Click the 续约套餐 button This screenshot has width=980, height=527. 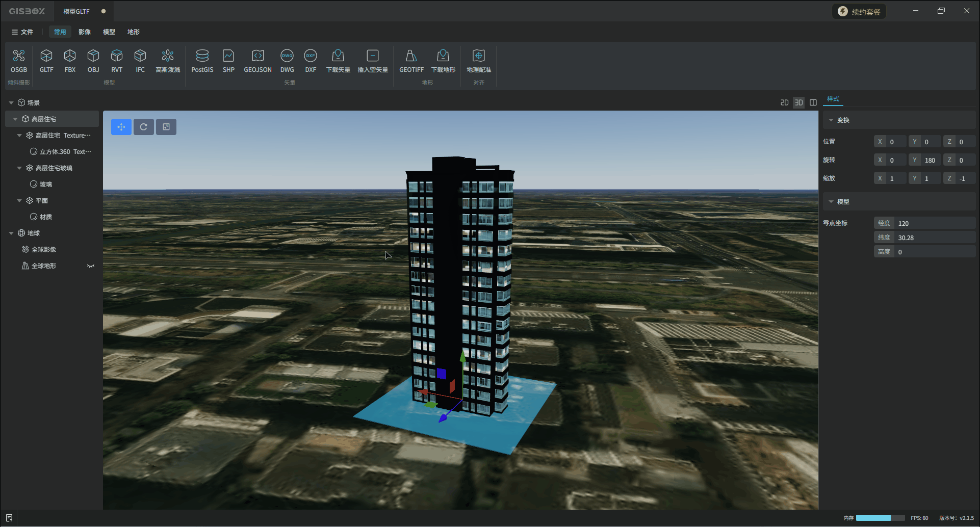859,12
